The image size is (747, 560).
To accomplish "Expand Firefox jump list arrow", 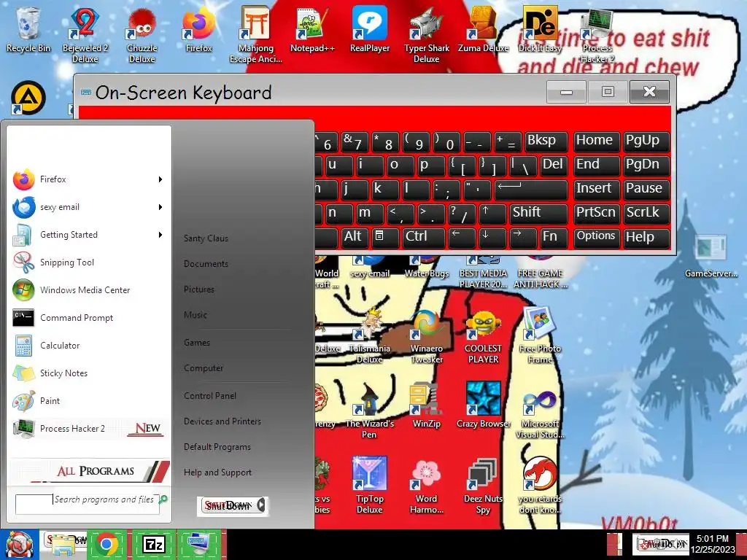I will point(160,179).
